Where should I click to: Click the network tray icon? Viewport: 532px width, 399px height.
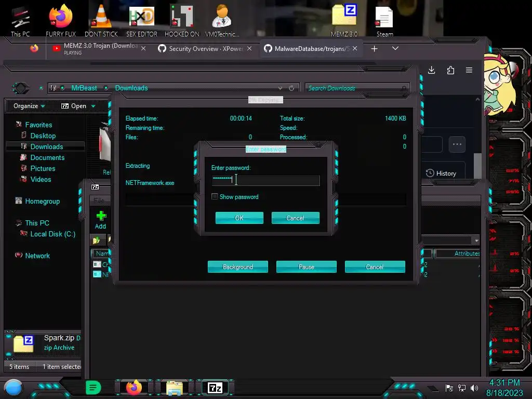462,388
